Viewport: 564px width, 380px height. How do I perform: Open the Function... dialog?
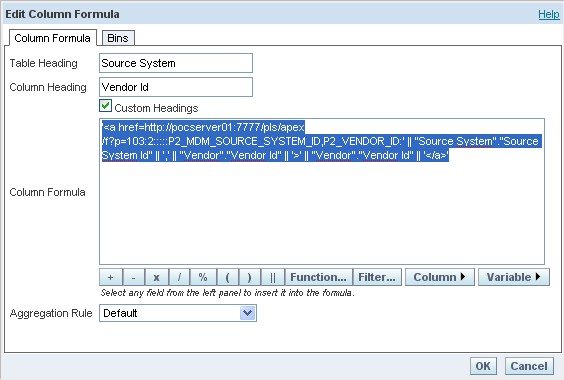tap(319, 277)
